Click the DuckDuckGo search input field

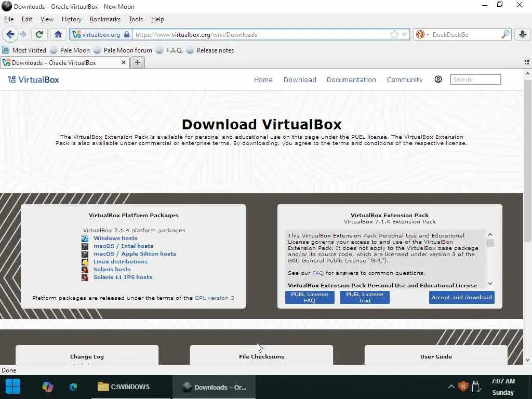tap(465, 35)
